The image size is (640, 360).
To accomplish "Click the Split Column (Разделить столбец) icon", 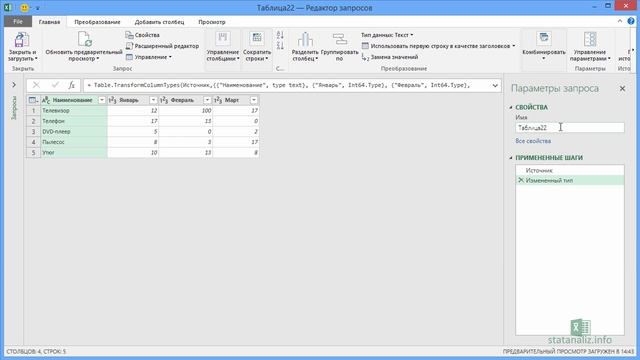I will coord(305,40).
